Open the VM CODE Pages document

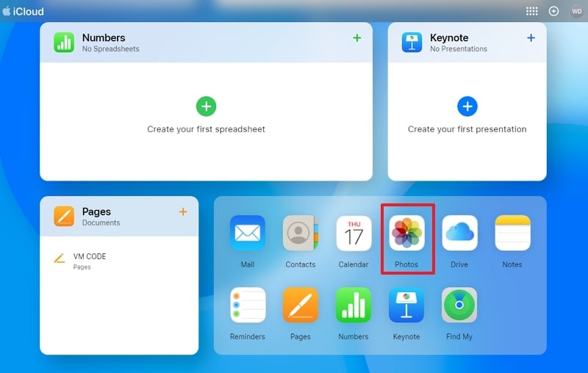pyautogui.click(x=119, y=261)
